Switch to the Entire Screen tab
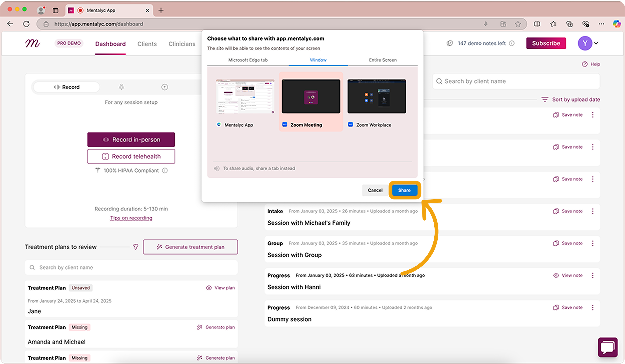This screenshot has width=625, height=364. point(382,60)
